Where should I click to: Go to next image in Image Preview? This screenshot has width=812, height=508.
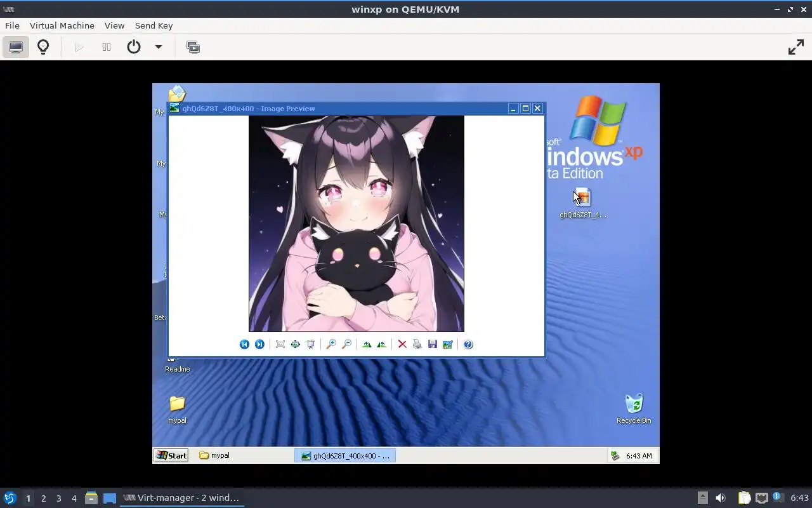pyautogui.click(x=259, y=344)
